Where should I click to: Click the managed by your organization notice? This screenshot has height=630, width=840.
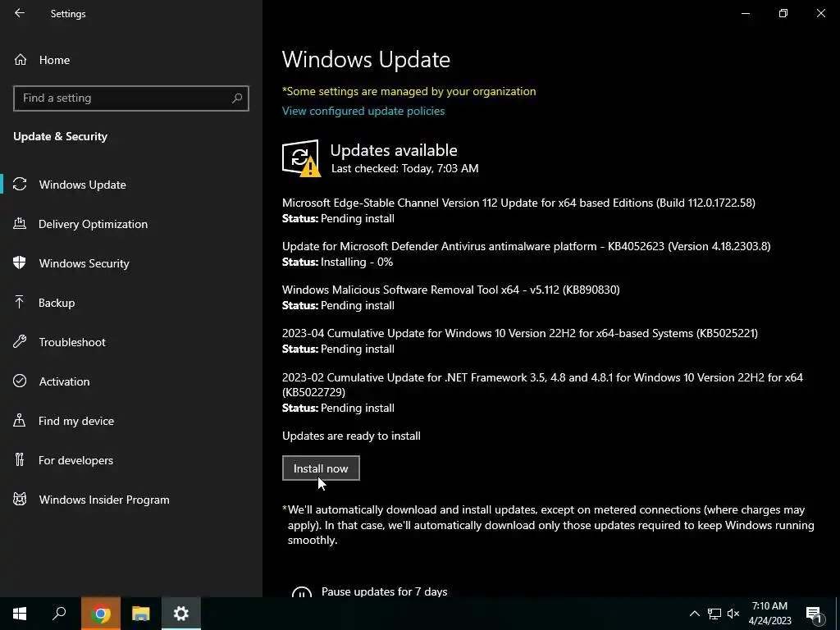click(x=409, y=91)
